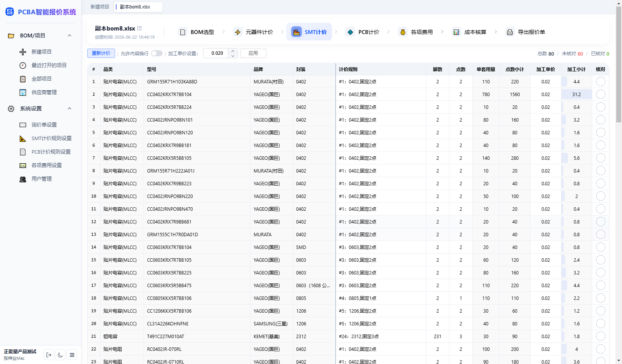Click the 供应商管理 icon
Screen dimensions: 622x364
pyautogui.click(x=23, y=92)
